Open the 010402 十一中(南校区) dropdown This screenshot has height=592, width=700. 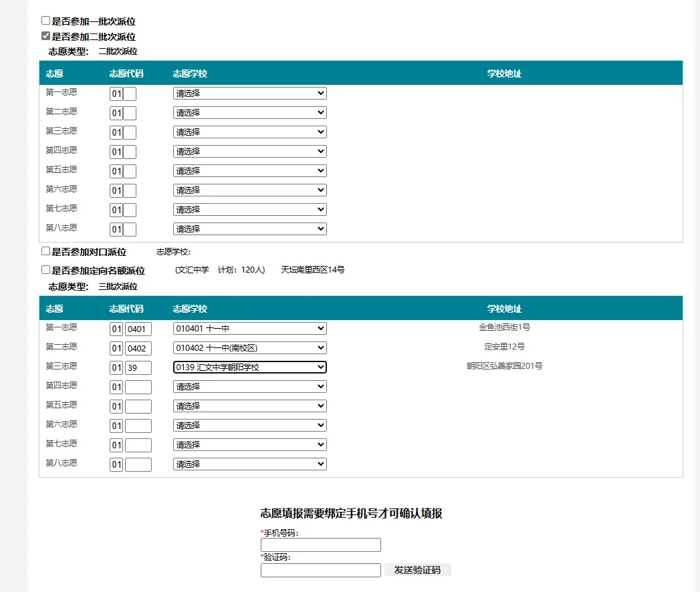point(249,347)
